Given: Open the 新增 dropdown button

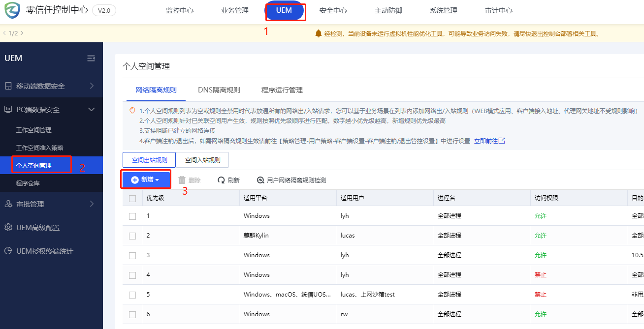Looking at the screenshot, I should click(146, 180).
